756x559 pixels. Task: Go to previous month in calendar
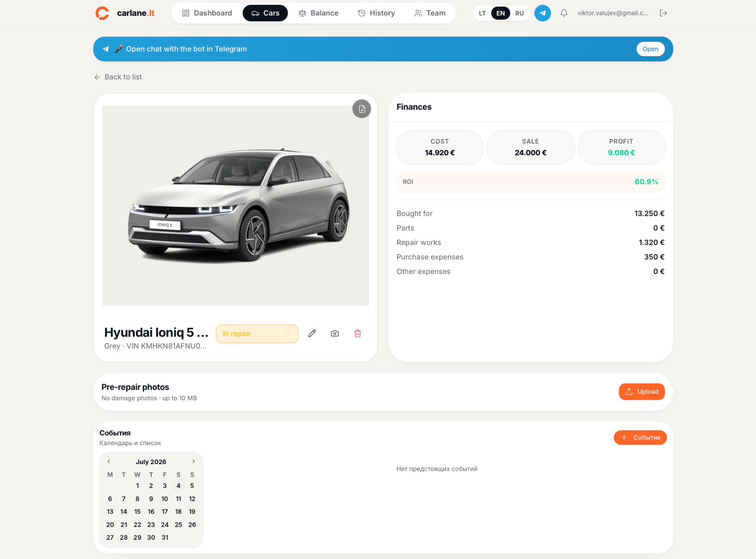tap(109, 461)
